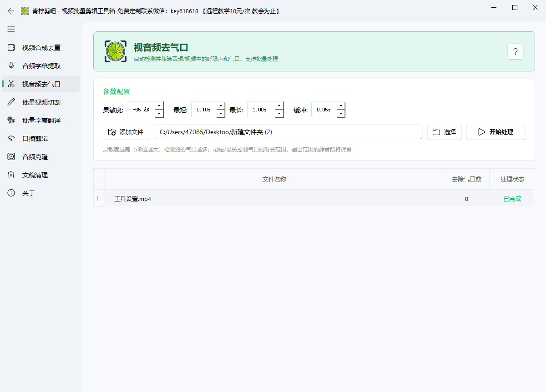Add files using 添加文件
Viewport: 546px width, 392px height.
pyautogui.click(x=126, y=132)
